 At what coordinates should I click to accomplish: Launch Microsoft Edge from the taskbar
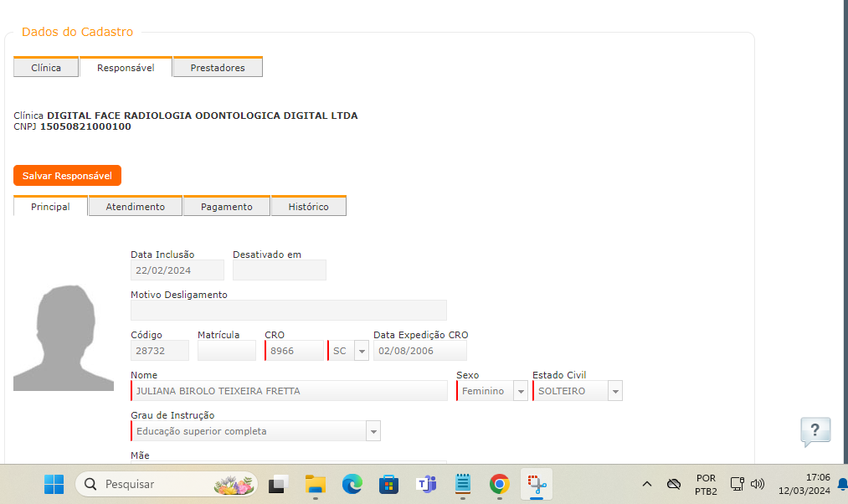pyautogui.click(x=352, y=484)
